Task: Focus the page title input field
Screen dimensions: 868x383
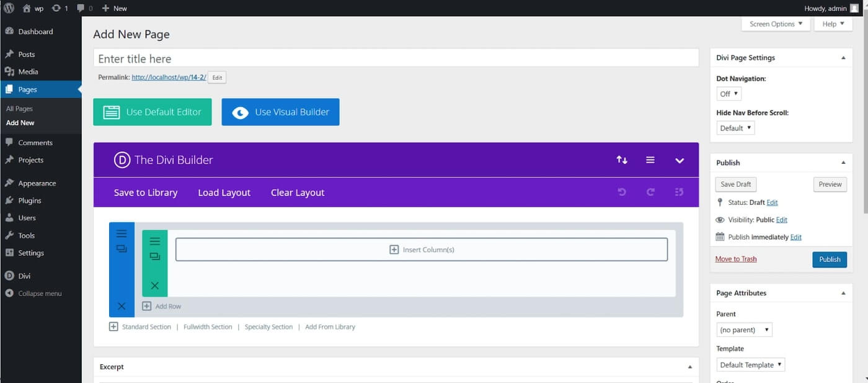Action: [x=396, y=58]
